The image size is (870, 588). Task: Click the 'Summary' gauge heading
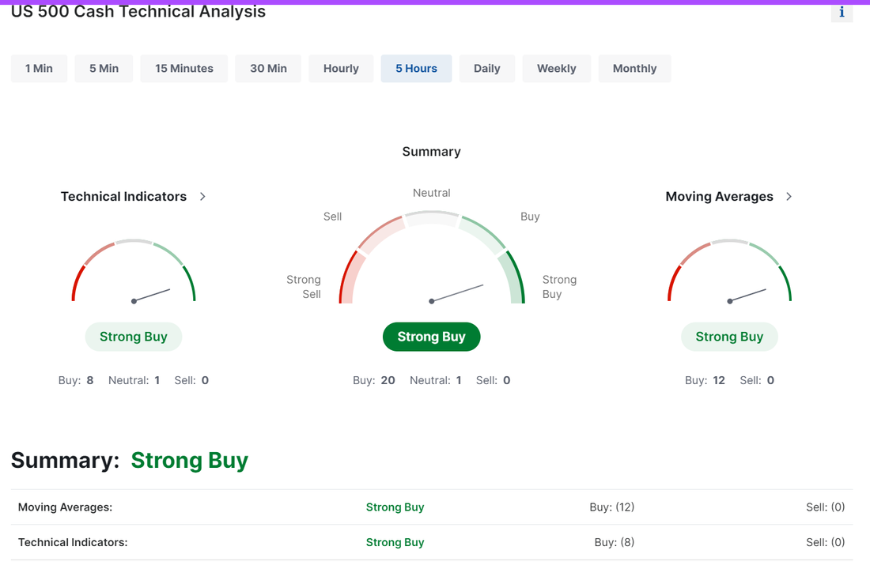[x=431, y=151]
